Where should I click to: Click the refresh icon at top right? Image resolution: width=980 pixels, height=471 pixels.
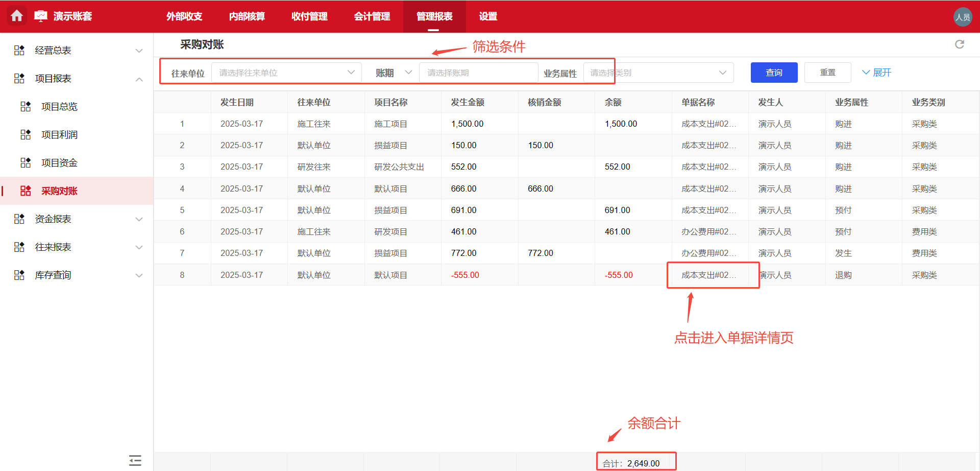(x=960, y=44)
